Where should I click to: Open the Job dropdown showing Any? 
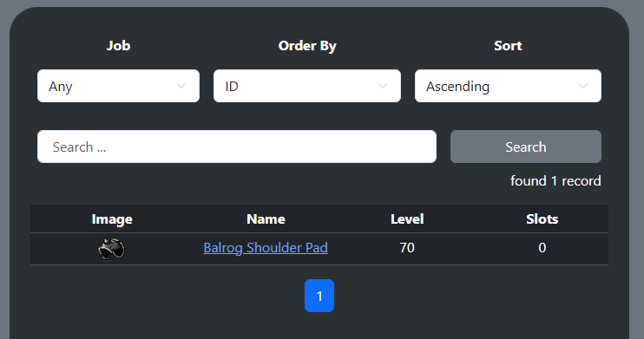pos(118,86)
